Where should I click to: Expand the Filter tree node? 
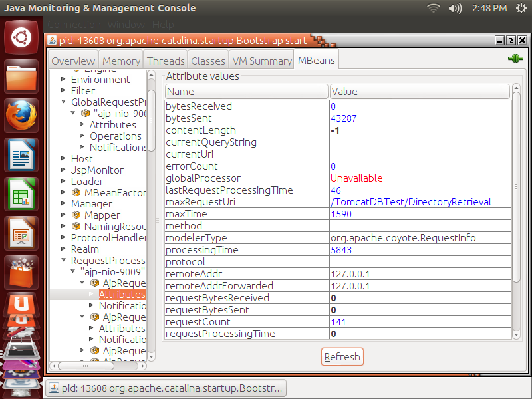(x=63, y=90)
